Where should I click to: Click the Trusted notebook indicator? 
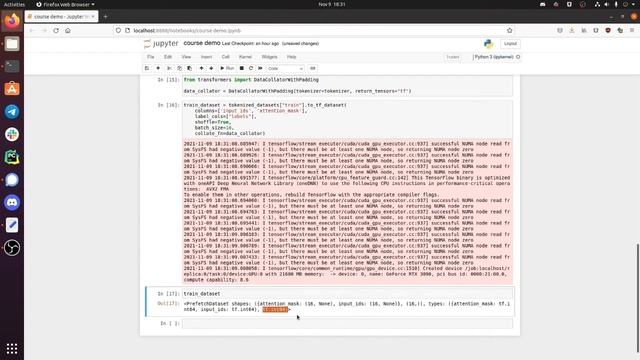coord(453,57)
